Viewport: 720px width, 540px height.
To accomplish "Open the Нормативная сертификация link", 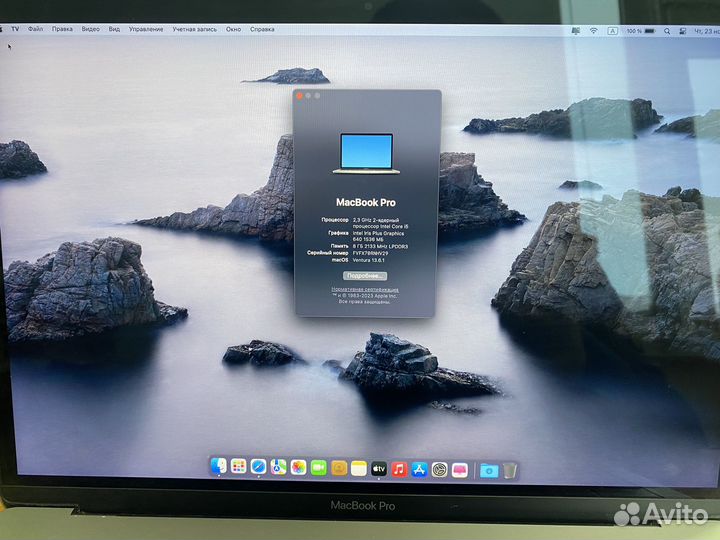I will click(365, 290).
